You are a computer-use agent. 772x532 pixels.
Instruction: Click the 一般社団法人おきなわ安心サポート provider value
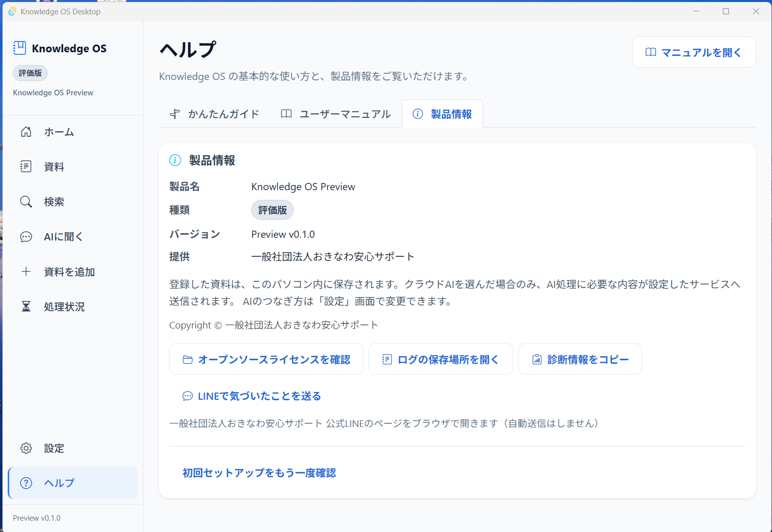pos(333,257)
